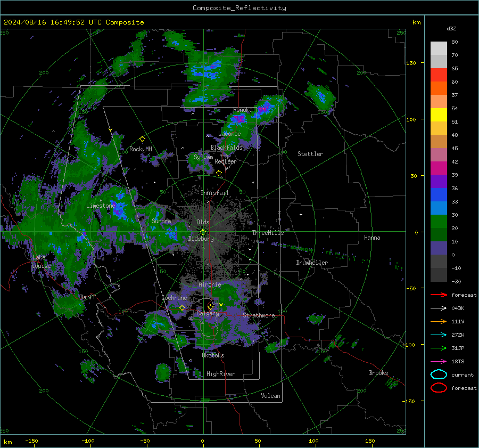Click the Sundre city label
The image size is (479, 448).
click(161, 221)
